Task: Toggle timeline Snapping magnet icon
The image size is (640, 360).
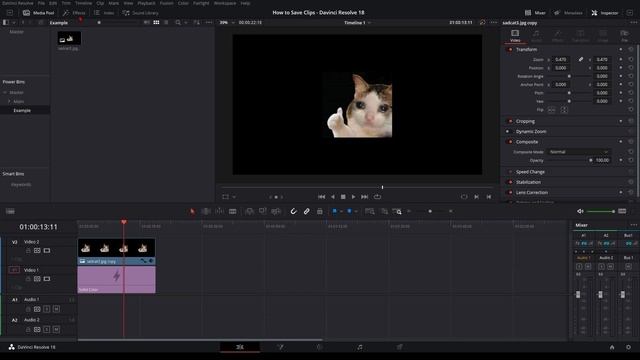Action: (x=293, y=211)
